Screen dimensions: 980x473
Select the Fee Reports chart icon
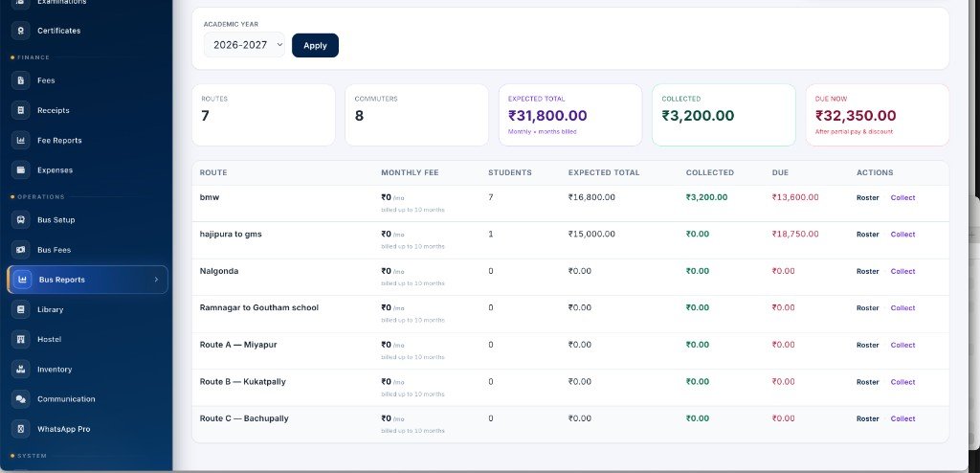pos(21,140)
